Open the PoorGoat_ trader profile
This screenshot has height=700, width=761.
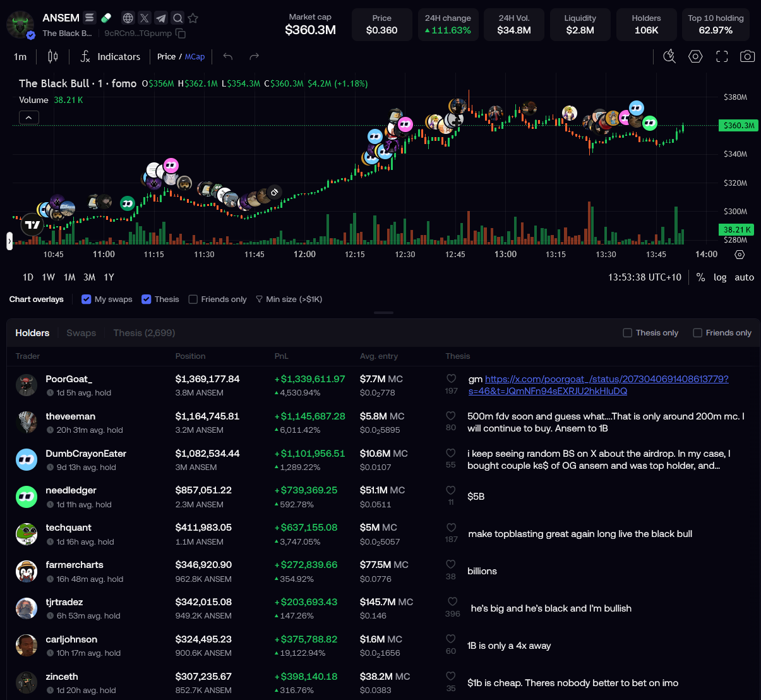click(x=69, y=379)
